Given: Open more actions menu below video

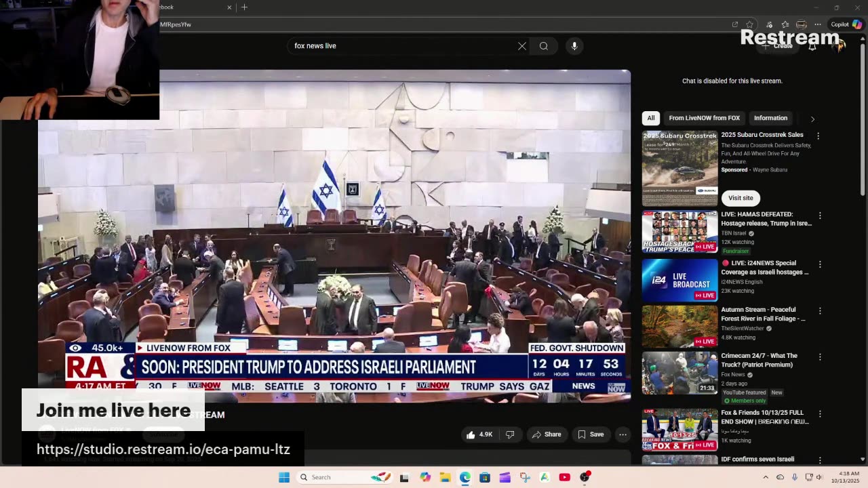Looking at the screenshot, I should click(x=623, y=434).
